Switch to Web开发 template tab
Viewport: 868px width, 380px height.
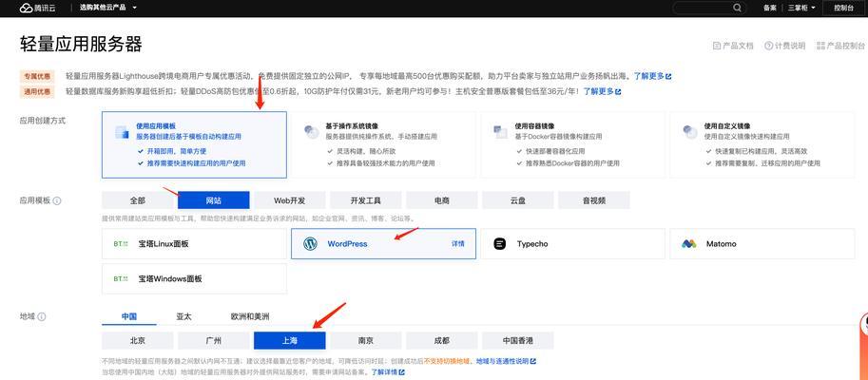[290, 200]
